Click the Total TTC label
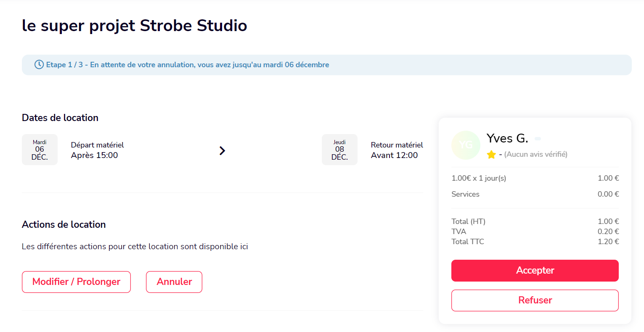 [x=468, y=242]
